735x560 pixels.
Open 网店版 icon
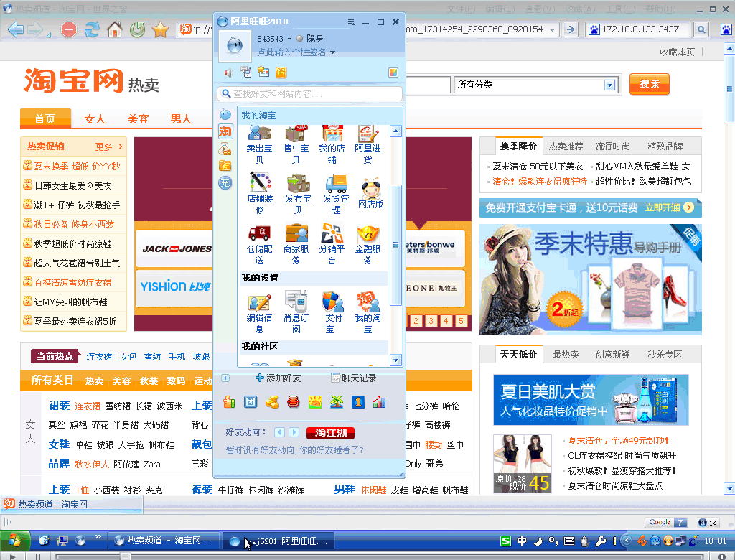(371, 192)
